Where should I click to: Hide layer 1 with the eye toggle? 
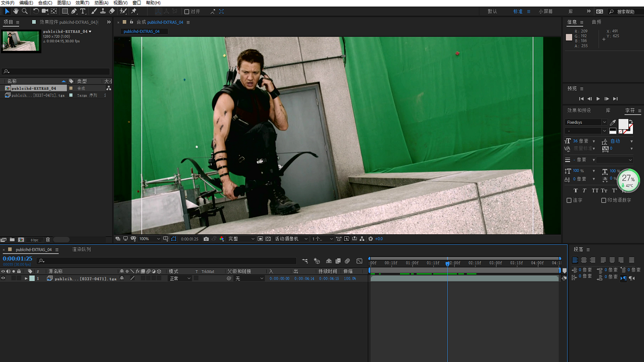[x=3, y=279]
